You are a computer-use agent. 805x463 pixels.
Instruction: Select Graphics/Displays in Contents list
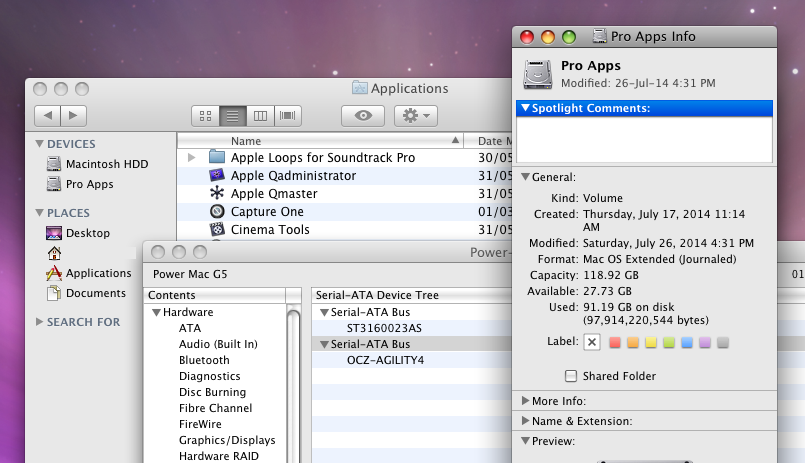(227, 440)
